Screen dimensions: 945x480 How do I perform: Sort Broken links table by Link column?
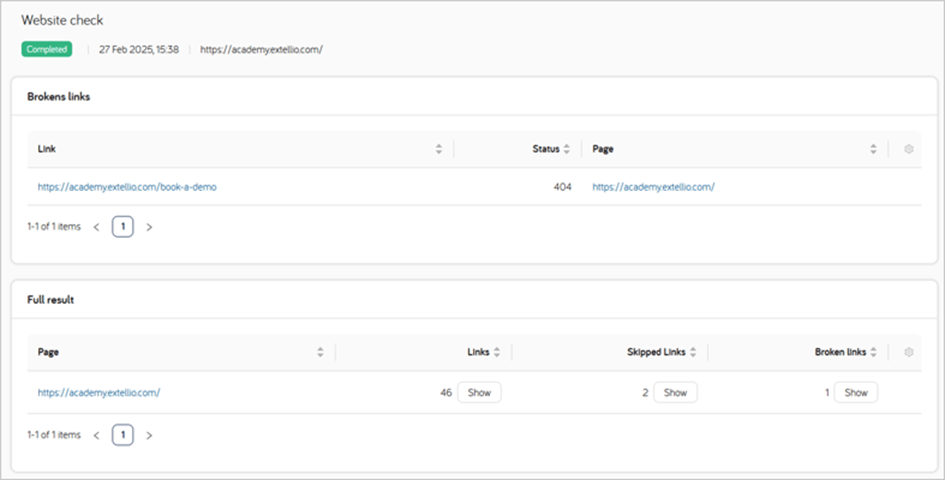[439, 149]
